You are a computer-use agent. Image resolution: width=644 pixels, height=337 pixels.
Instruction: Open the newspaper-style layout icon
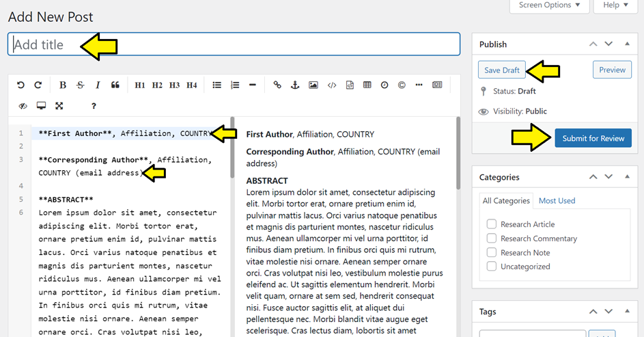437,85
